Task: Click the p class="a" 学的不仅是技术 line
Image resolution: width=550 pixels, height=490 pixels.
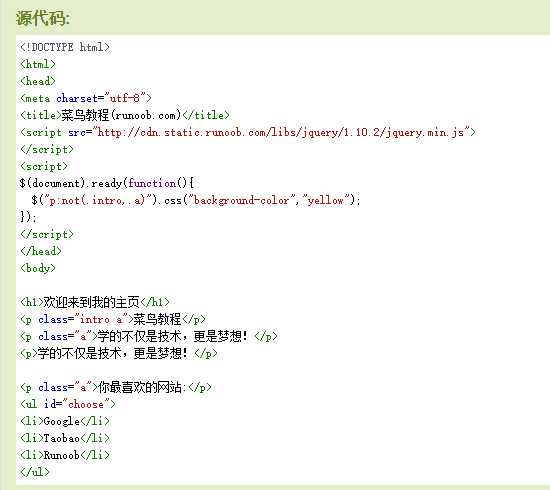Action: (x=149, y=336)
